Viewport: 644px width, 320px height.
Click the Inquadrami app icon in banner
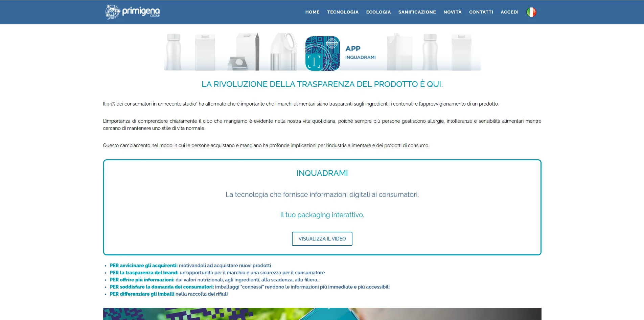(322, 53)
